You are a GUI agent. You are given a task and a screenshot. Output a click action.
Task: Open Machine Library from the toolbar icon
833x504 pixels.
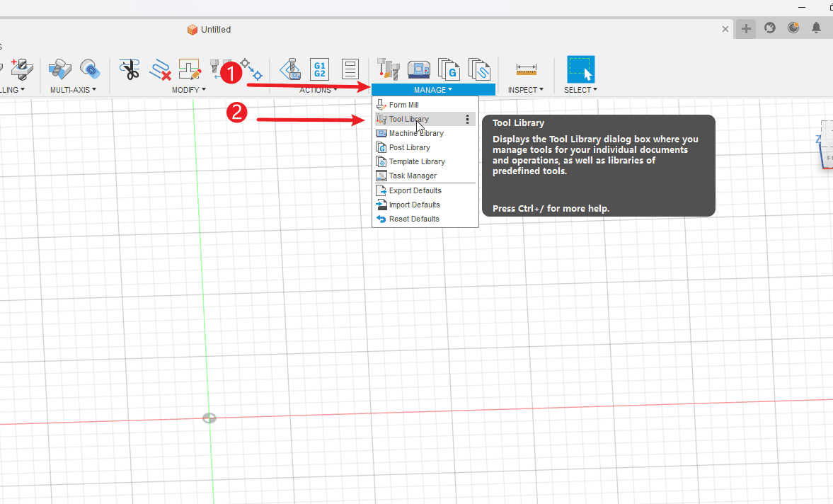coord(419,69)
